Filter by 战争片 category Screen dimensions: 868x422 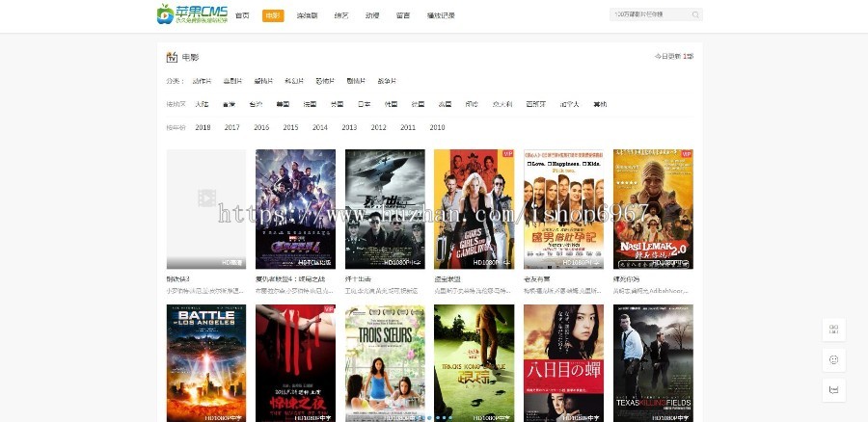[387, 81]
